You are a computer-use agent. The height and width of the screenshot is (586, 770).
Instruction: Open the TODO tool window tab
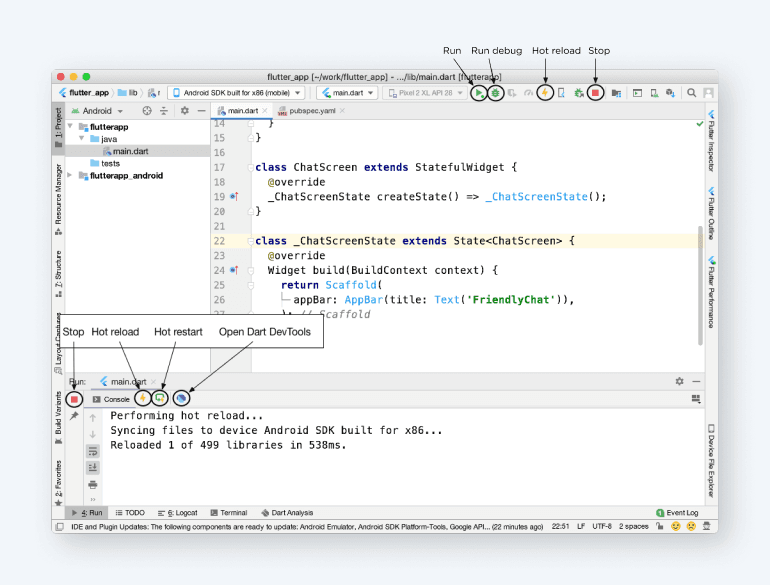(130, 513)
